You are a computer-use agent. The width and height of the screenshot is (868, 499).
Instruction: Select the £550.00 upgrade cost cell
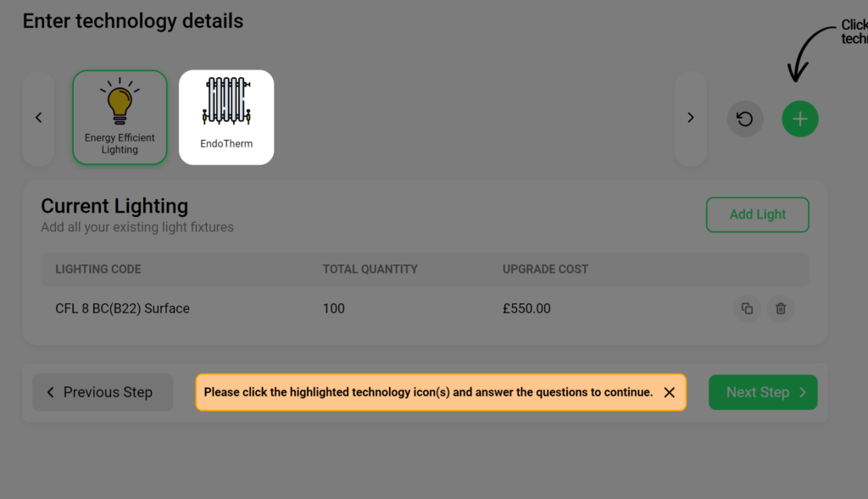pos(526,308)
